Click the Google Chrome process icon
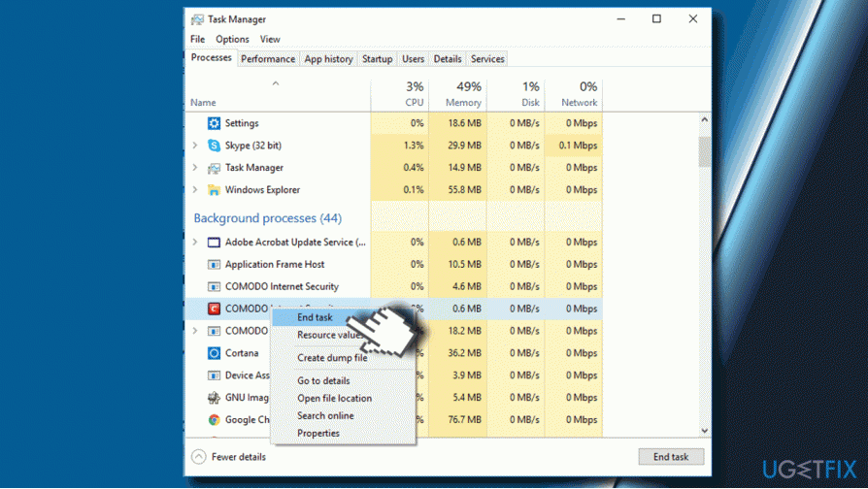The height and width of the screenshot is (489, 868). point(214,420)
